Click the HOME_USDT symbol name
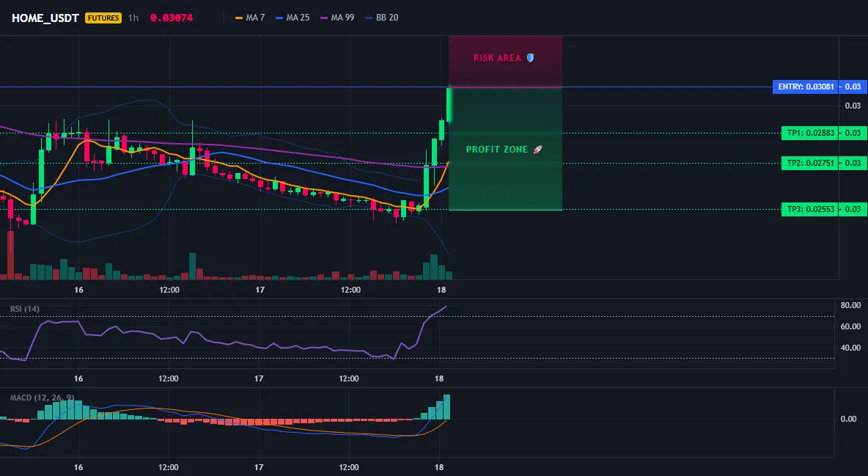868x476 pixels. click(45, 18)
